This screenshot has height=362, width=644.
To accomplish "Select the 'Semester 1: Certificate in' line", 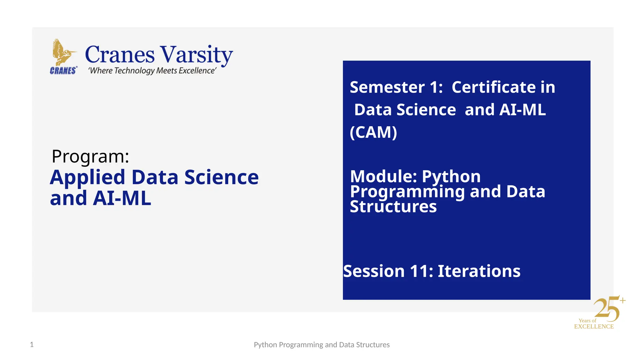I will coord(452,87).
